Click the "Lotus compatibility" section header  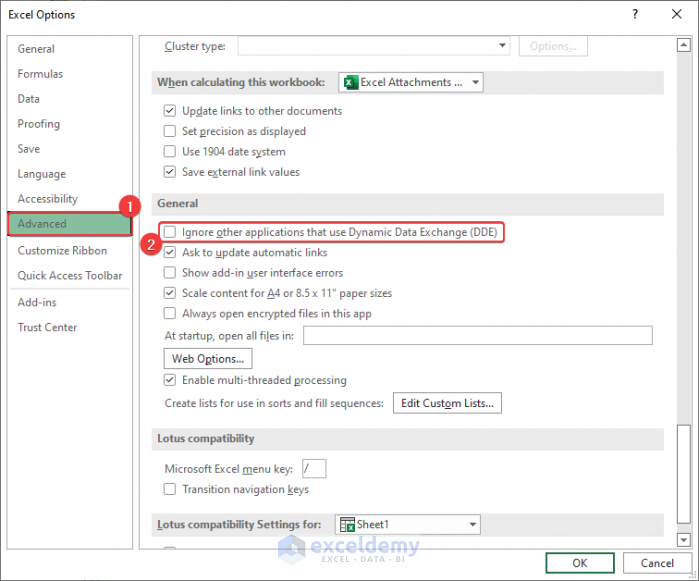coord(206,439)
